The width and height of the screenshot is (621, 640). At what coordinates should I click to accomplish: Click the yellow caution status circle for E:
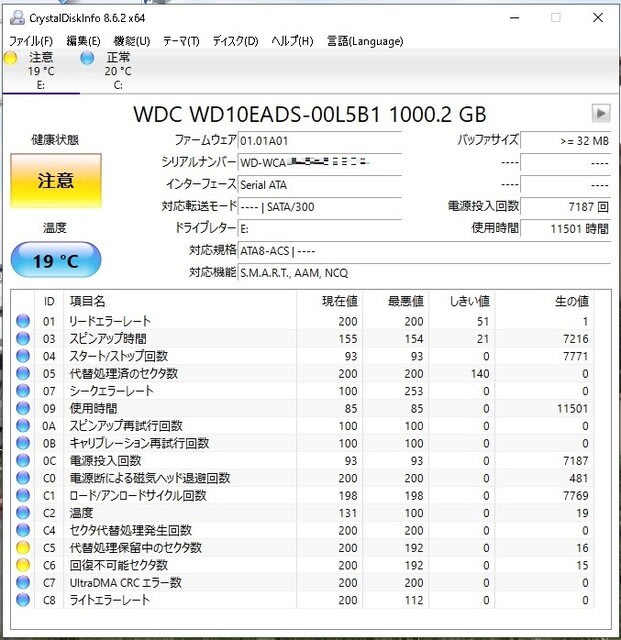coord(11,58)
